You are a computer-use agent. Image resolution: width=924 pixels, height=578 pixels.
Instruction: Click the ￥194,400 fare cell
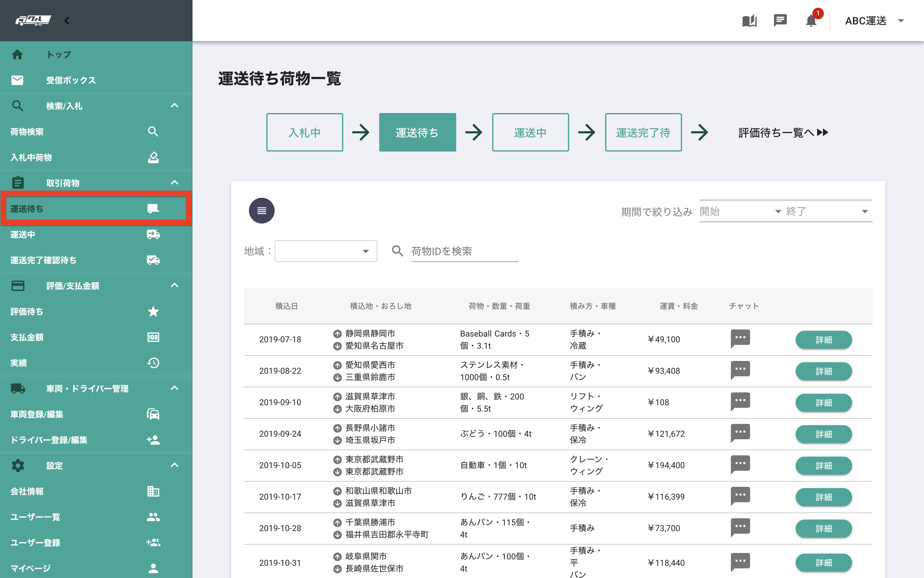click(x=666, y=465)
